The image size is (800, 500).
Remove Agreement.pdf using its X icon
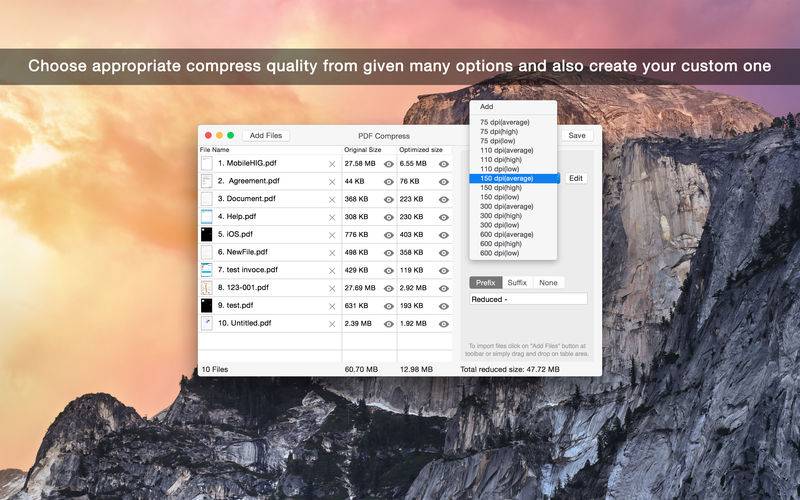332,182
